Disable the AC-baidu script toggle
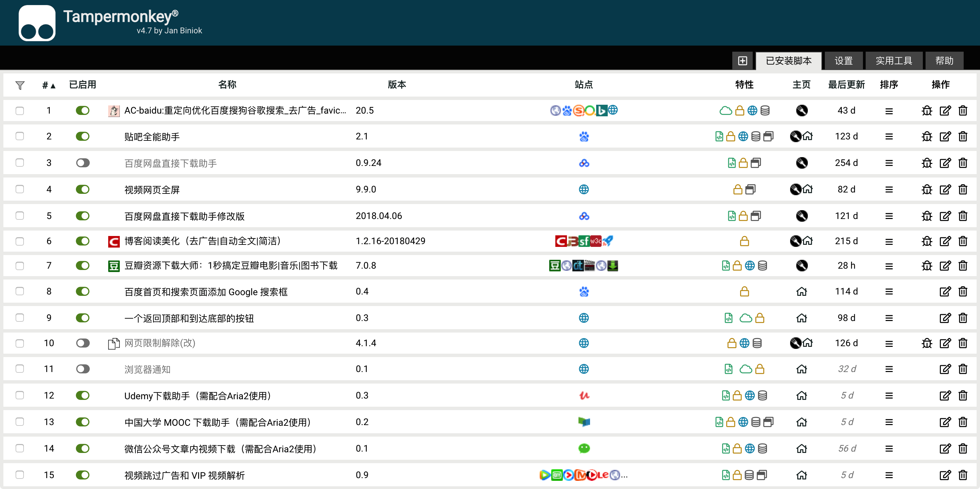The width and height of the screenshot is (980, 489). coord(83,111)
